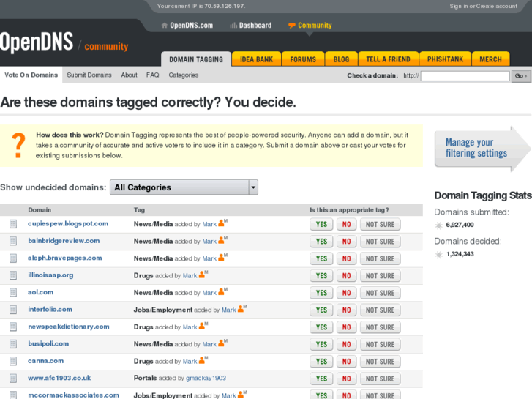Open the About submenu item
This screenshot has width=532, height=399.
[130, 75]
